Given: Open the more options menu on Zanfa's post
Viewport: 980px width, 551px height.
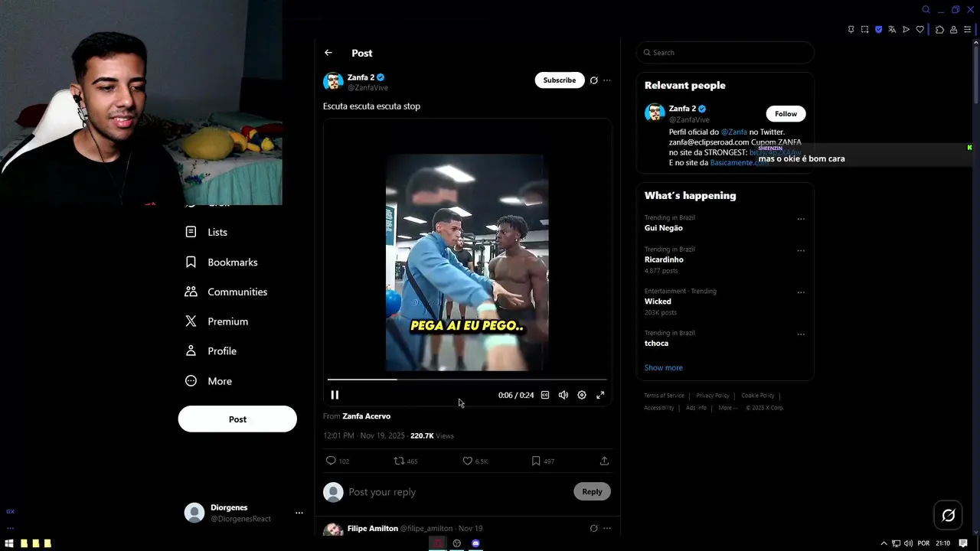Looking at the screenshot, I should click(x=607, y=80).
